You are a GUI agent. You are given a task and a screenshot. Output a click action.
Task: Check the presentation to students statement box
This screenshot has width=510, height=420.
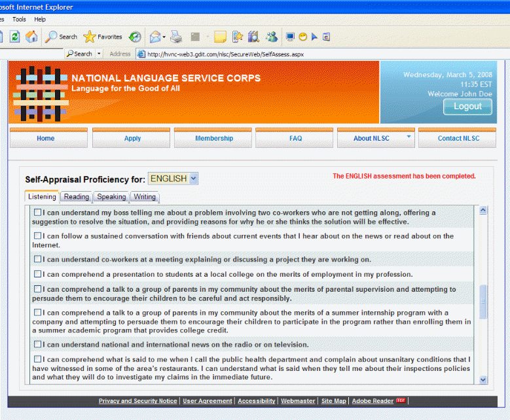point(37,274)
